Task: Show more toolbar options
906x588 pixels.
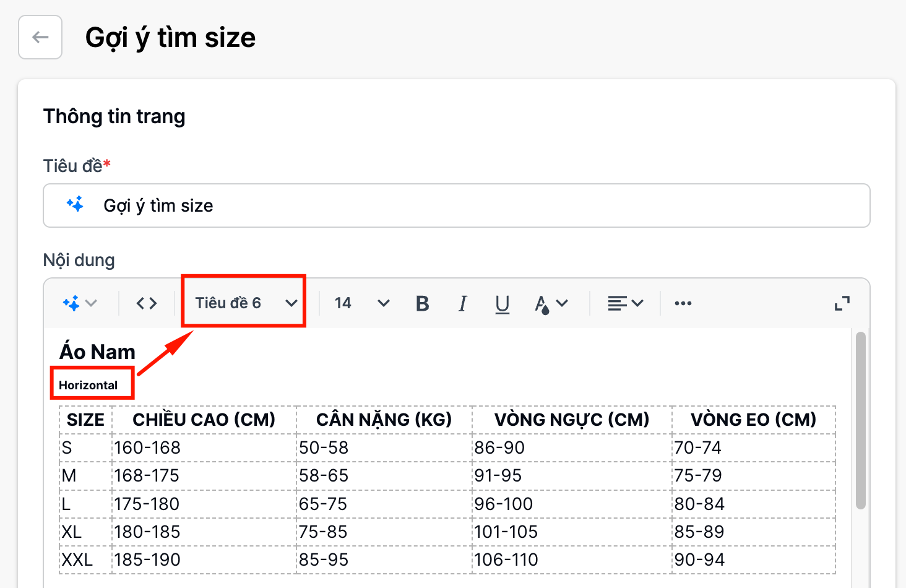Action: (x=683, y=303)
